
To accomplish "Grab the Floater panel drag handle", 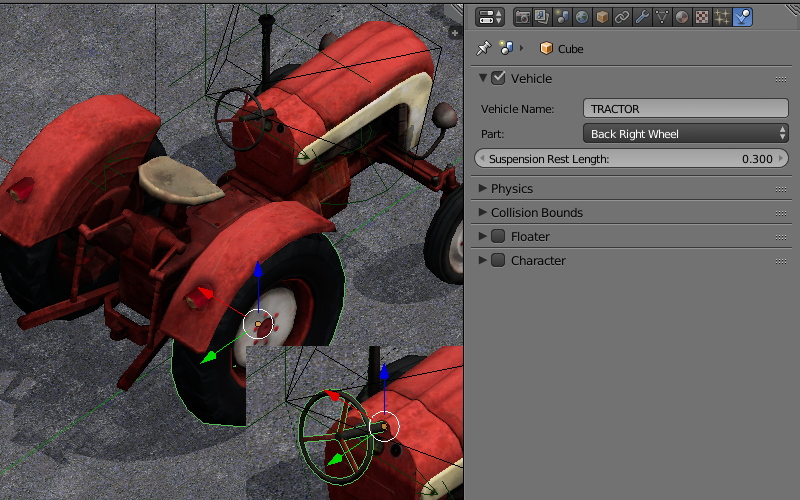I will 781,237.
